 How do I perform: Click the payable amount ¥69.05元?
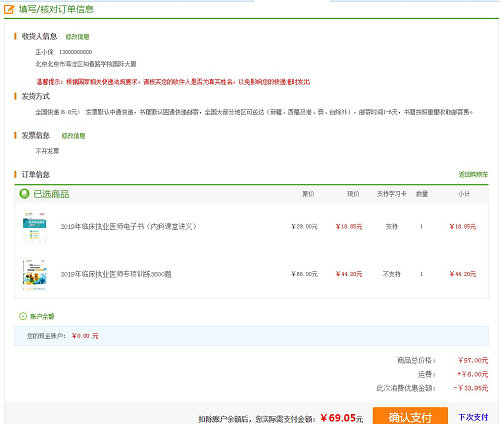coord(342,418)
